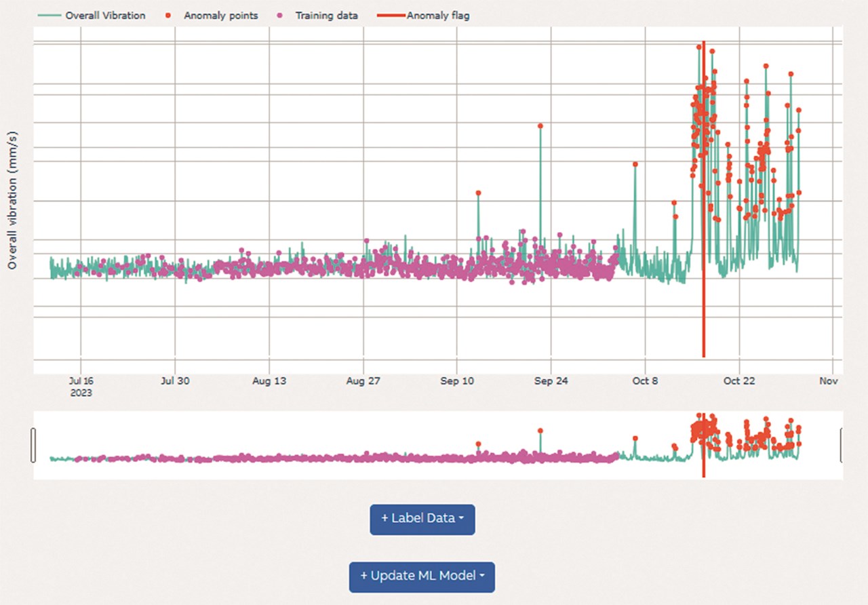
Task: Click the anomaly spike peak before Oct 8
Action: (635, 164)
